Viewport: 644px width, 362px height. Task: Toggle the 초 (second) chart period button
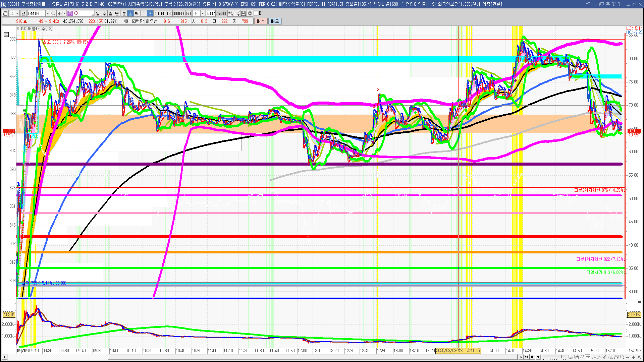[x=130, y=13]
